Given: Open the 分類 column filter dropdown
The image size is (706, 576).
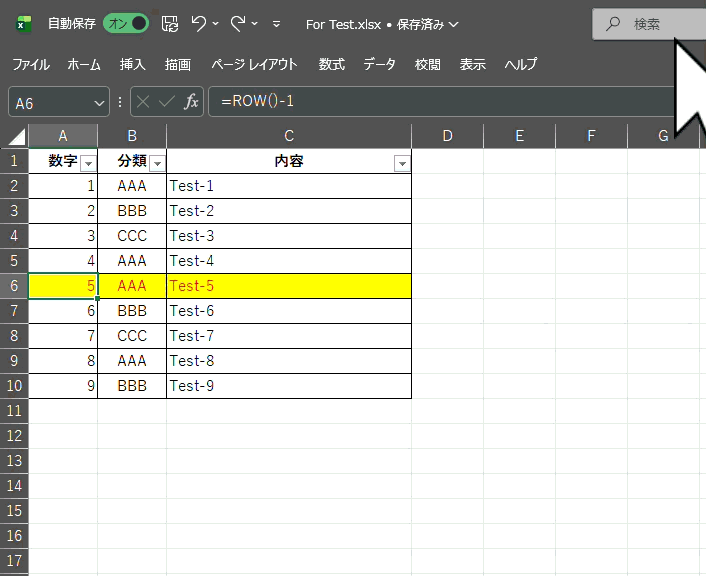Looking at the screenshot, I should click(157, 163).
